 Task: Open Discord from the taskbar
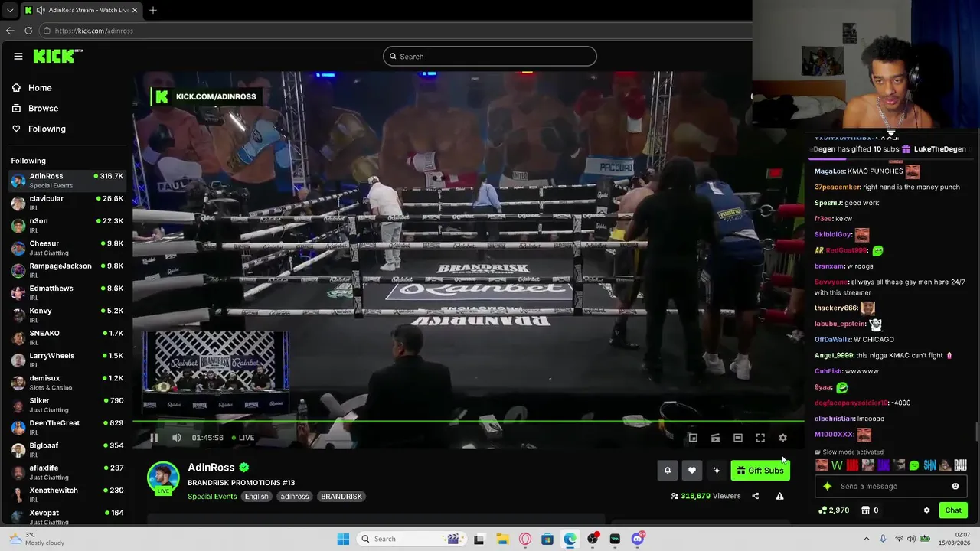coord(638,539)
